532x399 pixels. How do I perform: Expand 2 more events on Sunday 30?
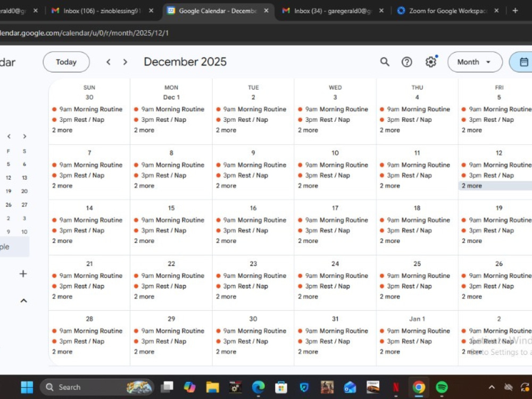(x=62, y=130)
